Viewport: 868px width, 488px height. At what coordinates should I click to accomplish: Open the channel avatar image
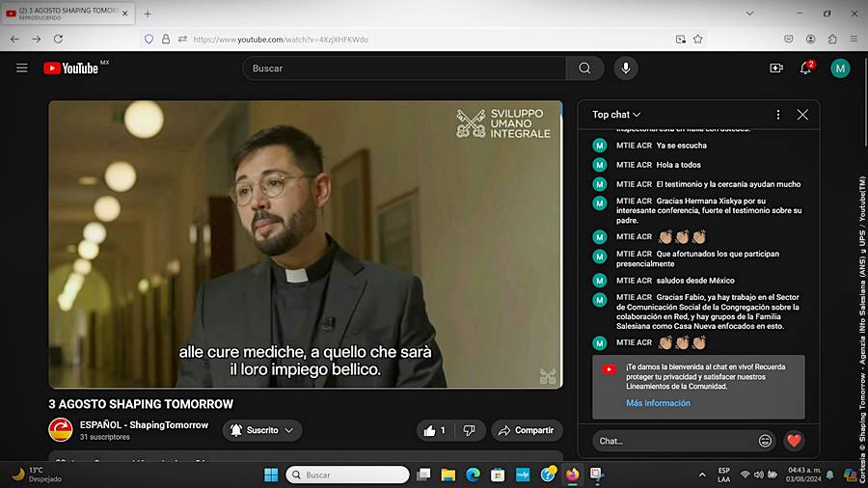[61, 430]
